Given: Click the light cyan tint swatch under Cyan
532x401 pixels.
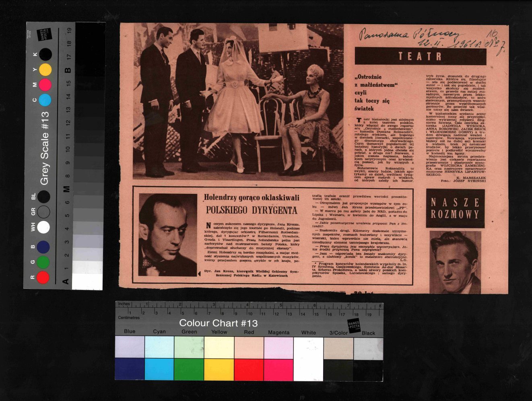Looking at the screenshot, I should pos(159,347).
